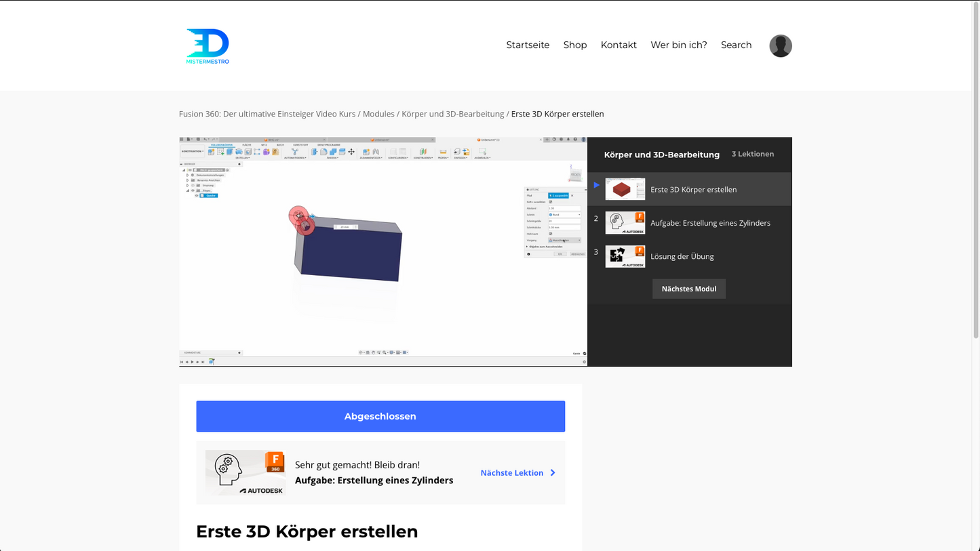The width and height of the screenshot is (980, 551).
Task: Open Körper und 3D-Bearbeitung breadcrumb
Action: coord(453,114)
